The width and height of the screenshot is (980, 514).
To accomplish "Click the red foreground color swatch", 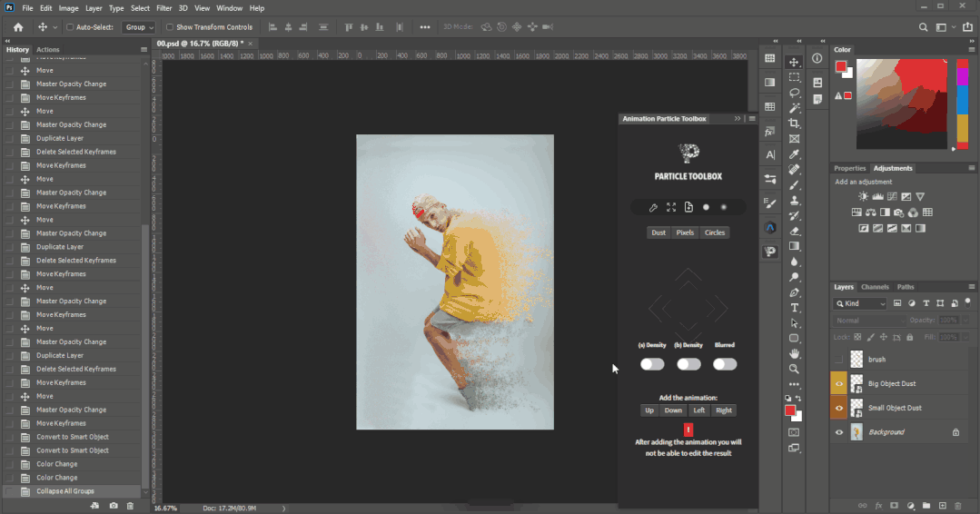I will click(789, 411).
